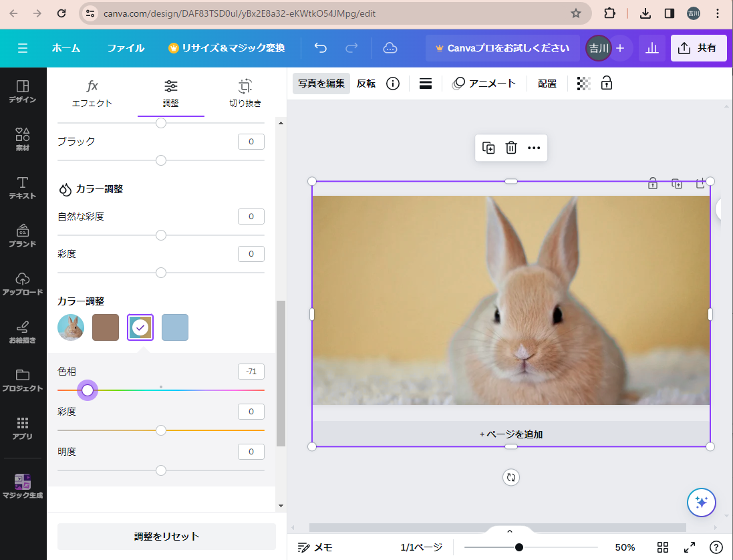Viewport: 733px width, 560px height.
Task: Switch to the エフェクト tab
Action: click(x=92, y=93)
